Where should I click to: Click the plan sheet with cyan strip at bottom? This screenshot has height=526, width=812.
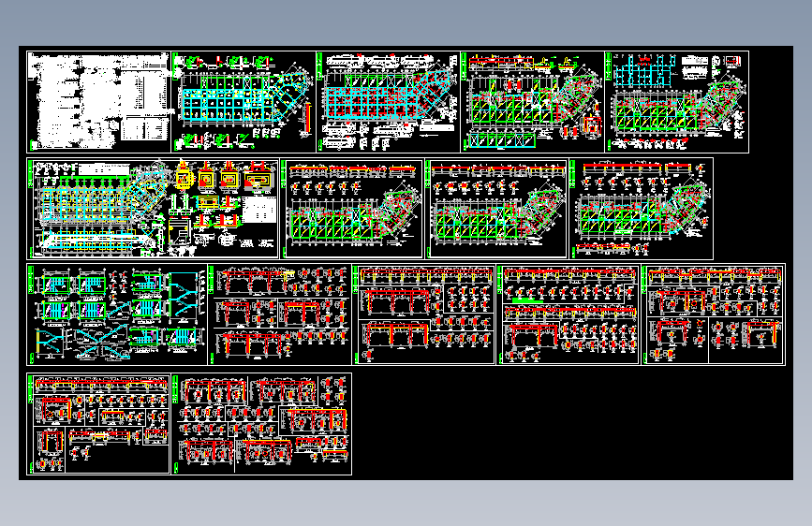tap(532, 102)
